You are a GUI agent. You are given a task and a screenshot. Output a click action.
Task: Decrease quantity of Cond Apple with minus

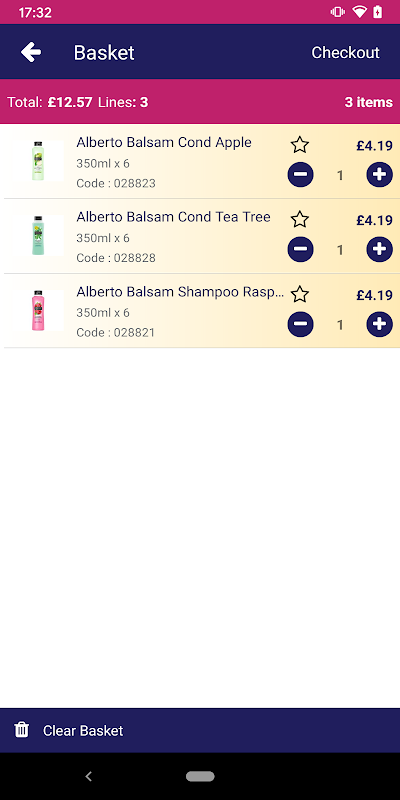[x=301, y=175]
